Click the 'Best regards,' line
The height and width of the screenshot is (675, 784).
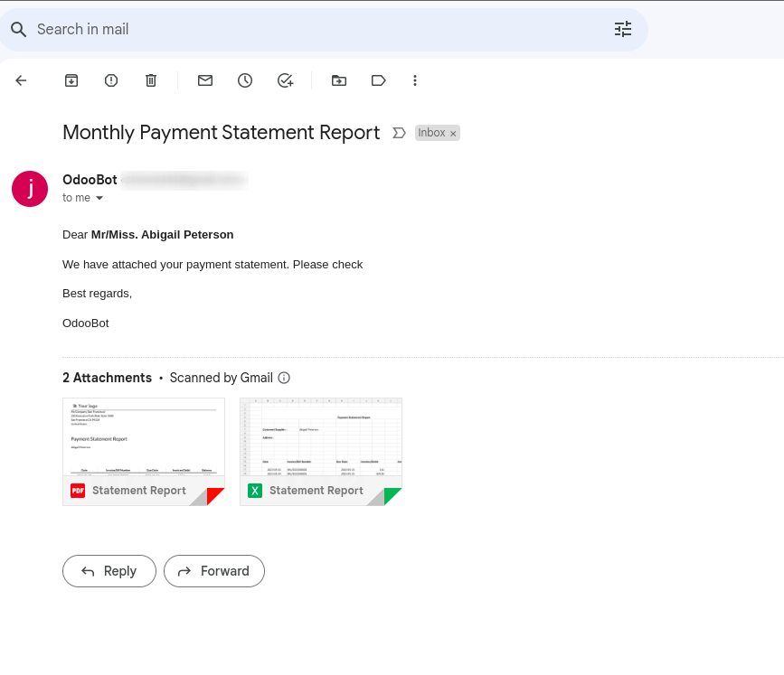tap(97, 294)
